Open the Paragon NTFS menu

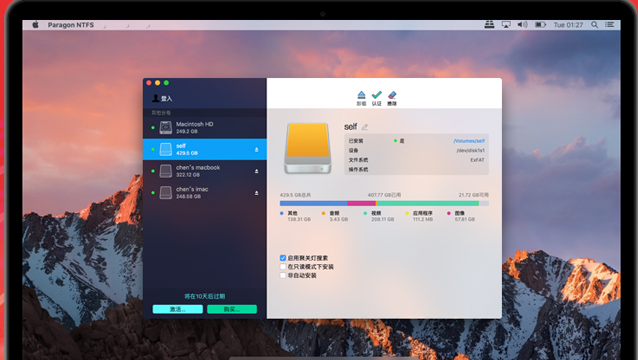pyautogui.click(x=71, y=25)
